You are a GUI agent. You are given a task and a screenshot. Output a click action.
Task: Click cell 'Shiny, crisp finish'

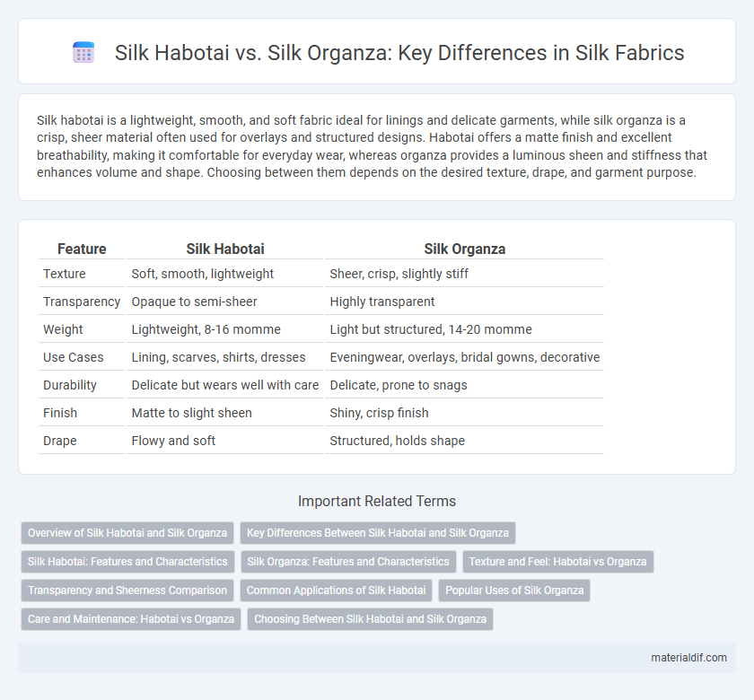click(x=465, y=413)
